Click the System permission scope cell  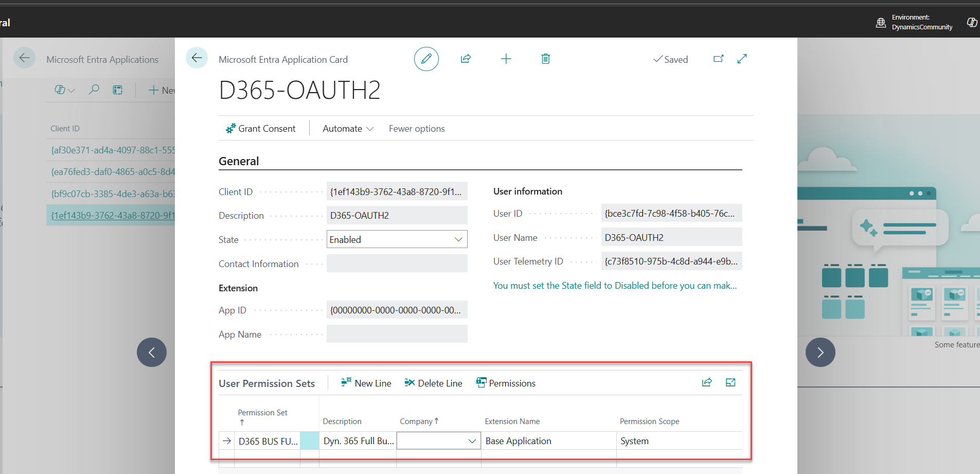679,441
